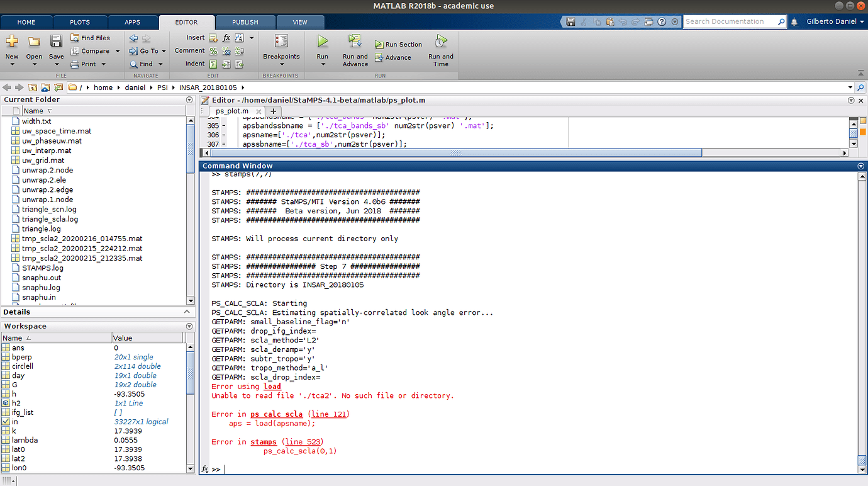Image resolution: width=868 pixels, height=486 pixels.
Task: Open the notifications bell icon
Action: click(x=794, y=21)
